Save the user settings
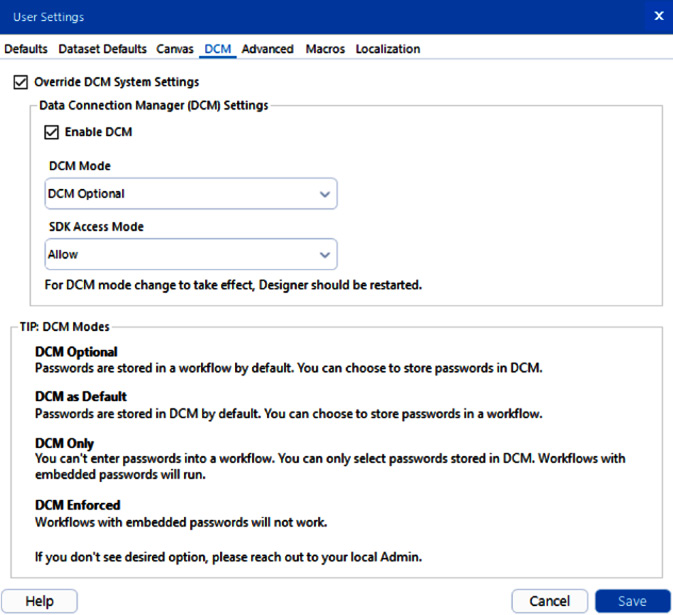The width and height of the screenshot is (673, 615). click(x=632, y=601)
